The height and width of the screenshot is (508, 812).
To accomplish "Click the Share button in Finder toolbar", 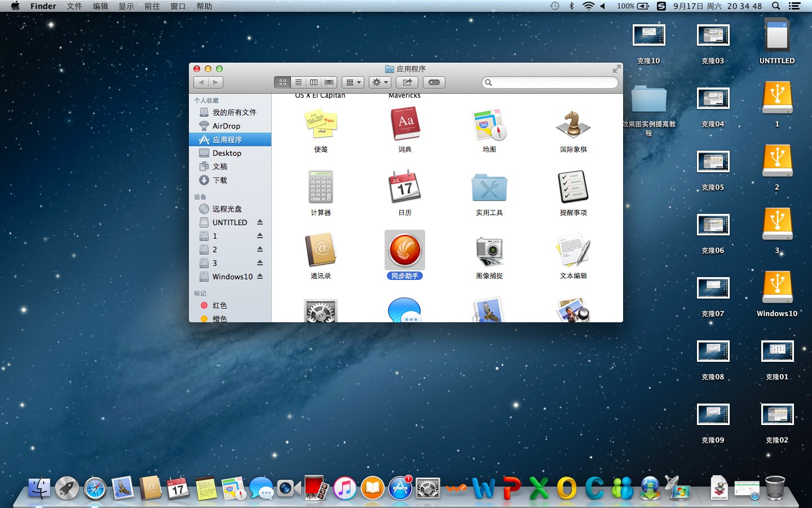I will click(x=407, y=82).
